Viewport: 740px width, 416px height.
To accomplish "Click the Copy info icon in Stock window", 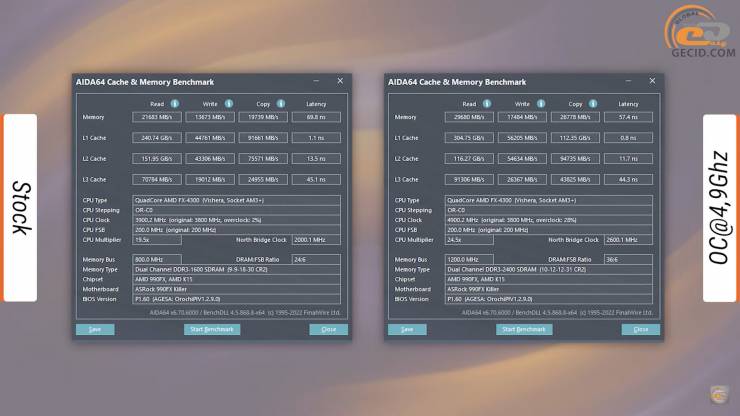I will click(x=281, y=104).
